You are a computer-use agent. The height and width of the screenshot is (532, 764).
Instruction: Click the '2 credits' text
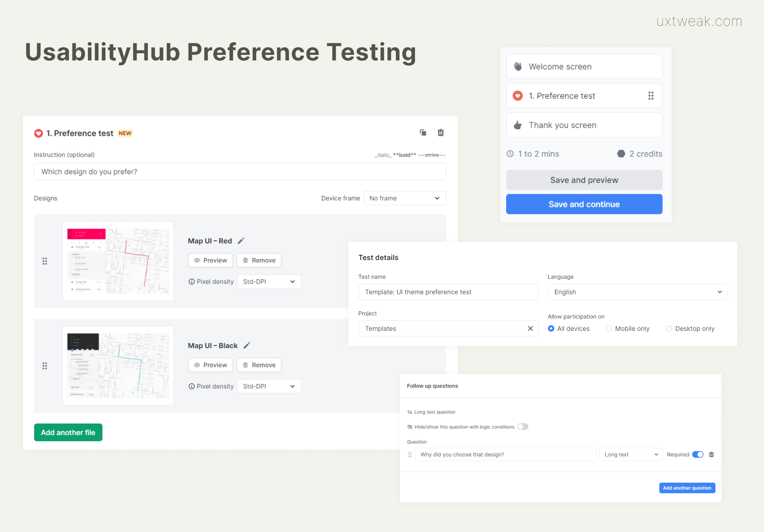click(x=646, y=154)
